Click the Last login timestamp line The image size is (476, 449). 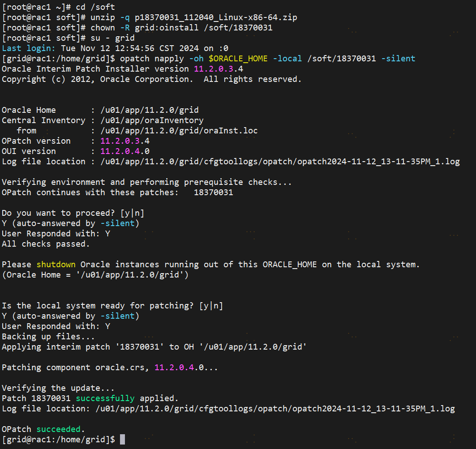coord(115,48)
